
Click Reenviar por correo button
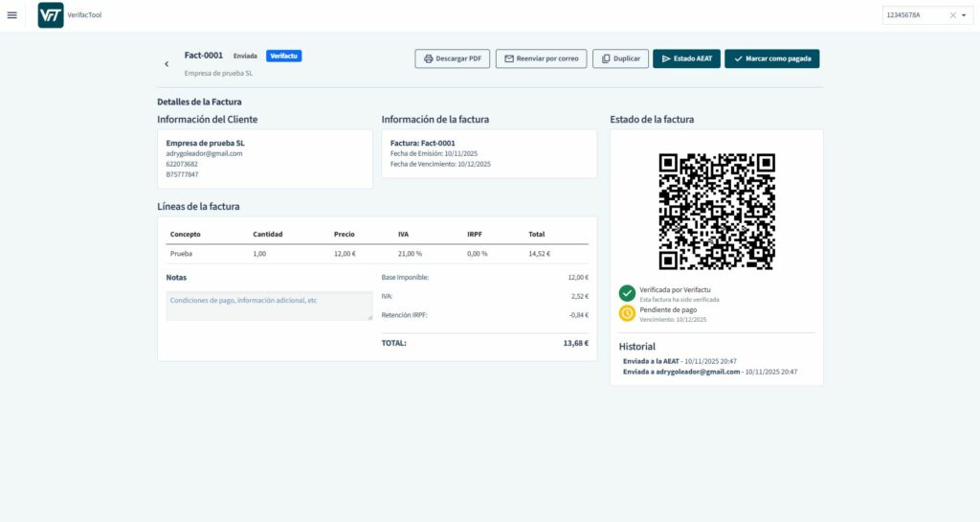(541, 58)
